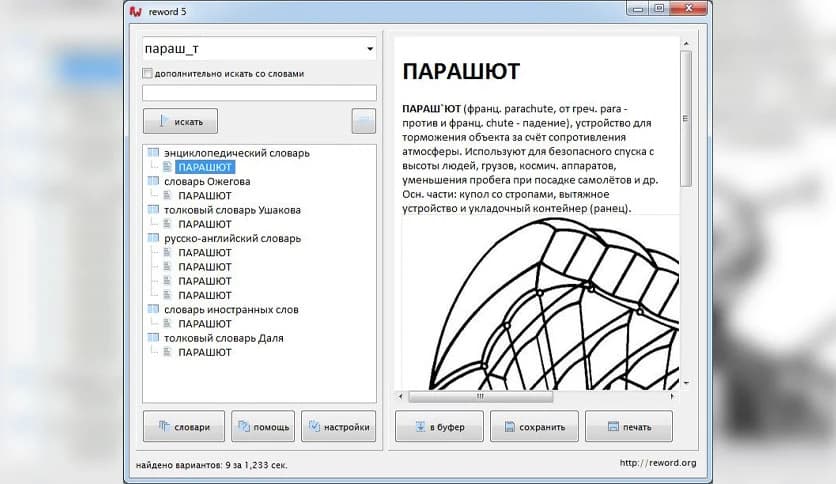Open the словари dictionaries button
Image resolution: width=836 pixels, height=484 pixels.
point(184,426)
